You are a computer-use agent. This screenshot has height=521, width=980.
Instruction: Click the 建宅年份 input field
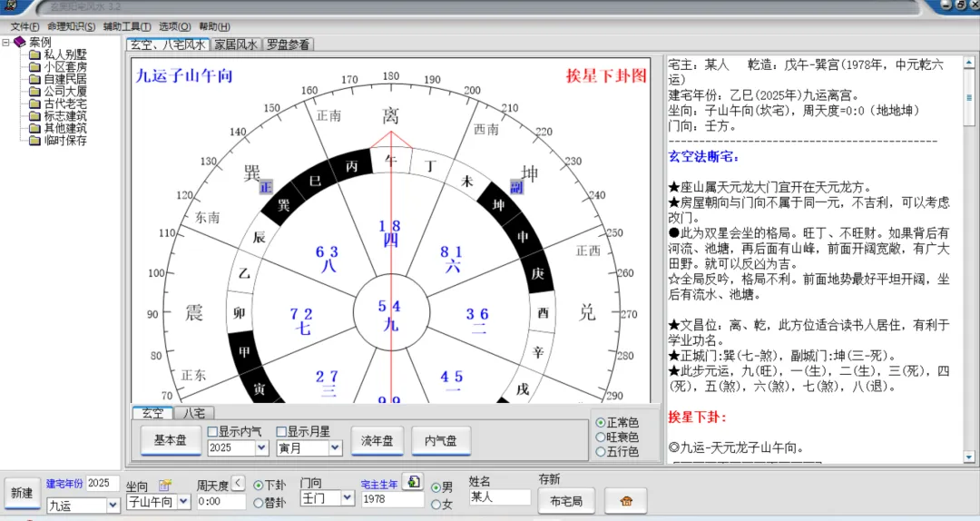[x=102, y=484]
